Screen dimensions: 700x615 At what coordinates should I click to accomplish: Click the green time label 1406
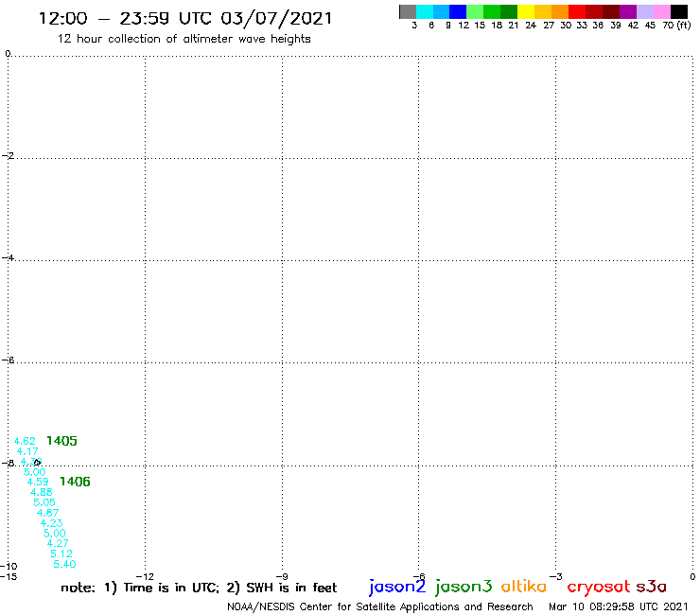[75, 482]
